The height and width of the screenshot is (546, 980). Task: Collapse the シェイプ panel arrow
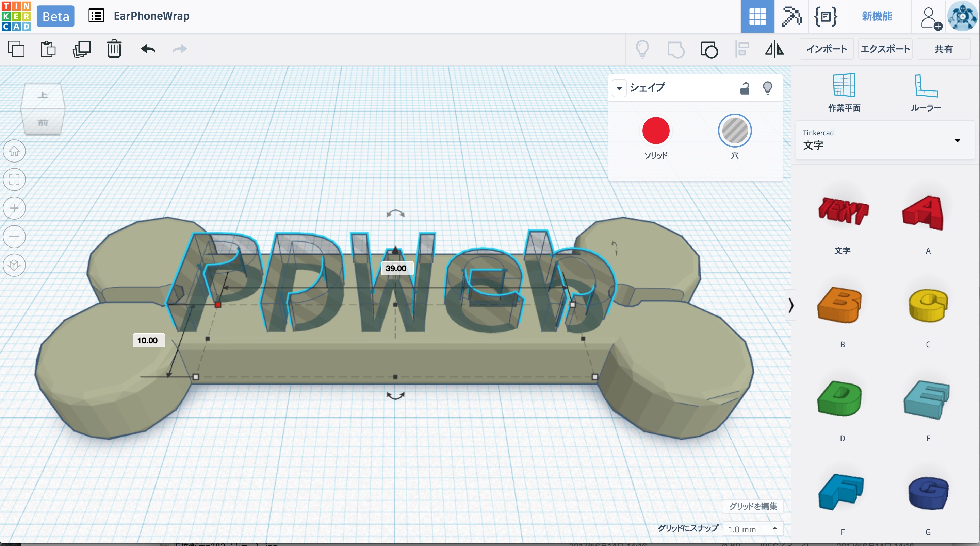tap(619, 88)
